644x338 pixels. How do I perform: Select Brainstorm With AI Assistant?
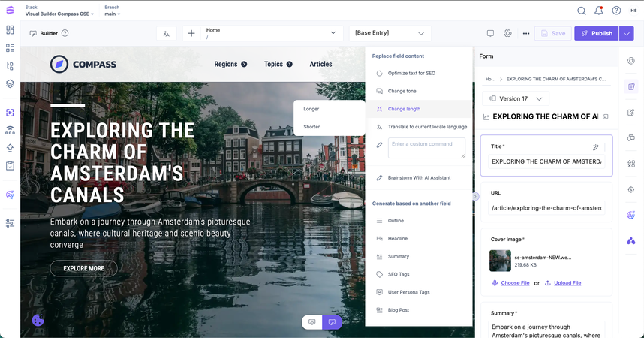[418, 177]
